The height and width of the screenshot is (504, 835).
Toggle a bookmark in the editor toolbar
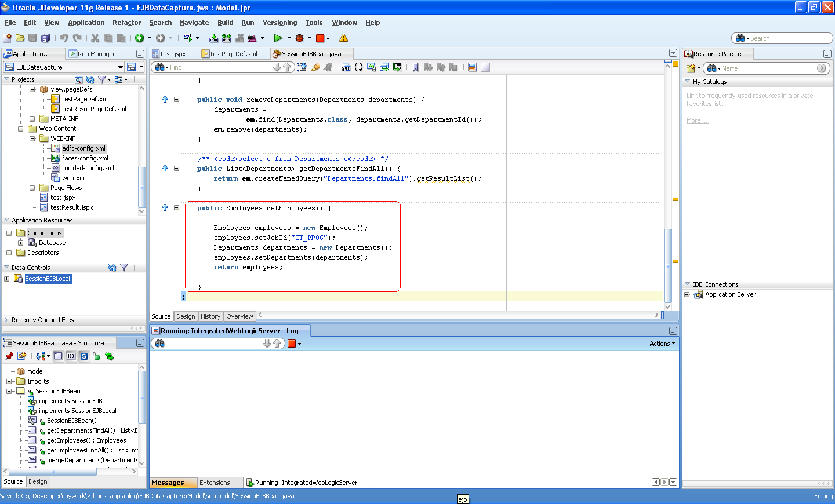(415, 67)
